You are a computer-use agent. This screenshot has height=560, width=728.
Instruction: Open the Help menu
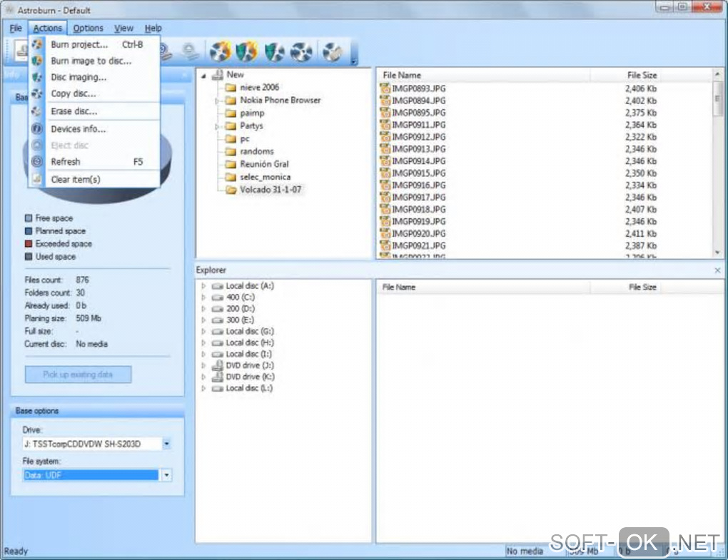coord(153,29)
